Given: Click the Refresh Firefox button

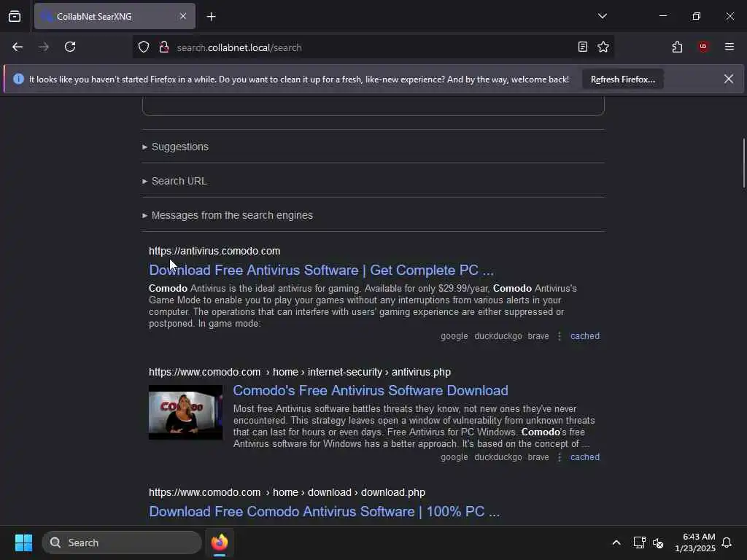Looking at the screenshot, I should 623,79.
